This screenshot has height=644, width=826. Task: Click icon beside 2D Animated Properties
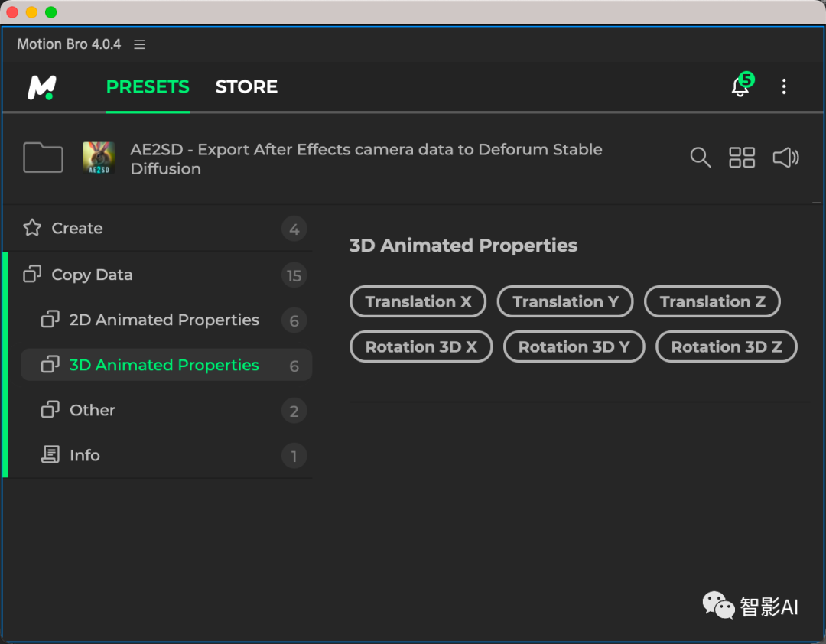(x=50, y=320)
